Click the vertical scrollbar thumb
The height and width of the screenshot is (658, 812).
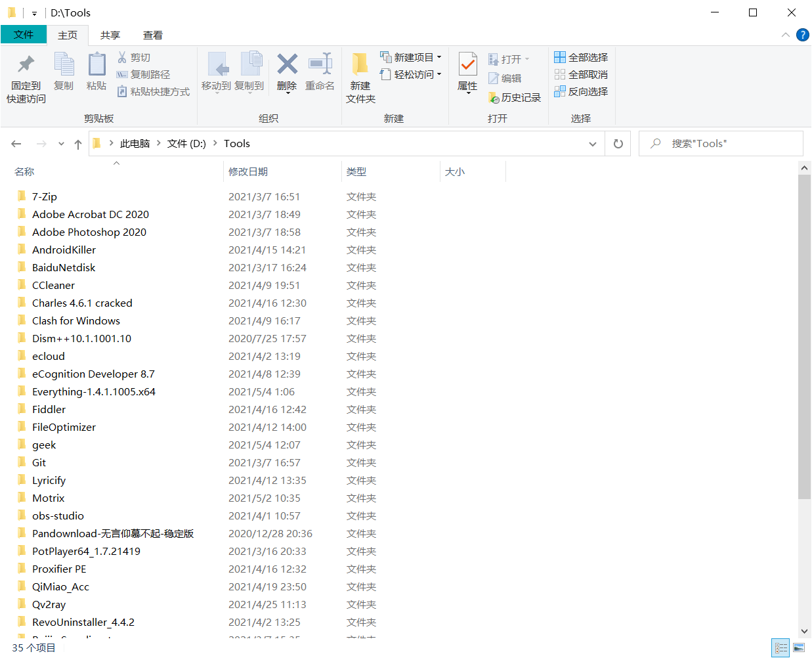(x=804, y=336)
